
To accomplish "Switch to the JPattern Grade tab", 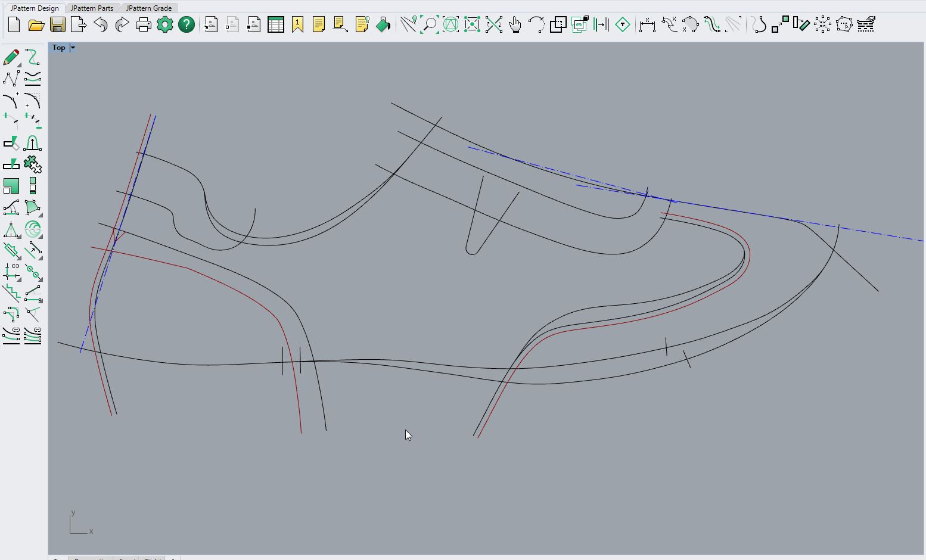I will [x=149, y=8].
